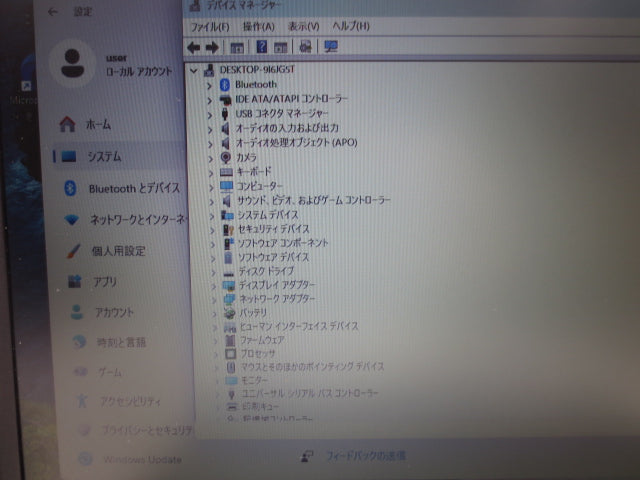Viewport: 640px width, 480px height.
Task: Select the モニター tree row
Action: (x=247, y=380)
